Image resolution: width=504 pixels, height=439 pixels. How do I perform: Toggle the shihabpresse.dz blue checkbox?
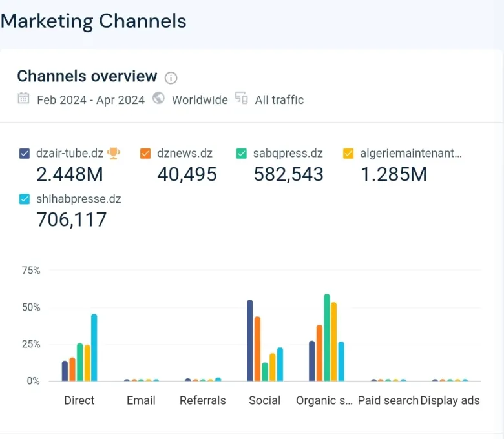pyautogui.click(x=25, y=199)
